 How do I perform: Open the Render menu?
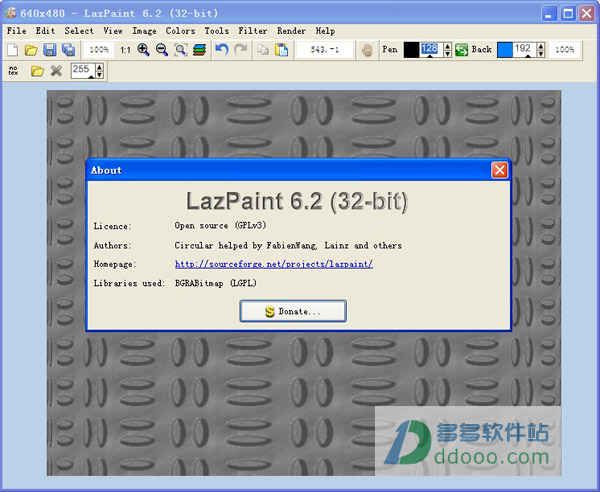[291, 31]
